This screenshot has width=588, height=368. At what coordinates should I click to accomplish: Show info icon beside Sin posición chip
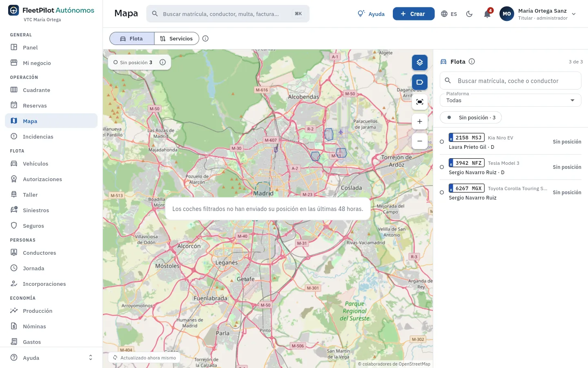tap(163, 63)
